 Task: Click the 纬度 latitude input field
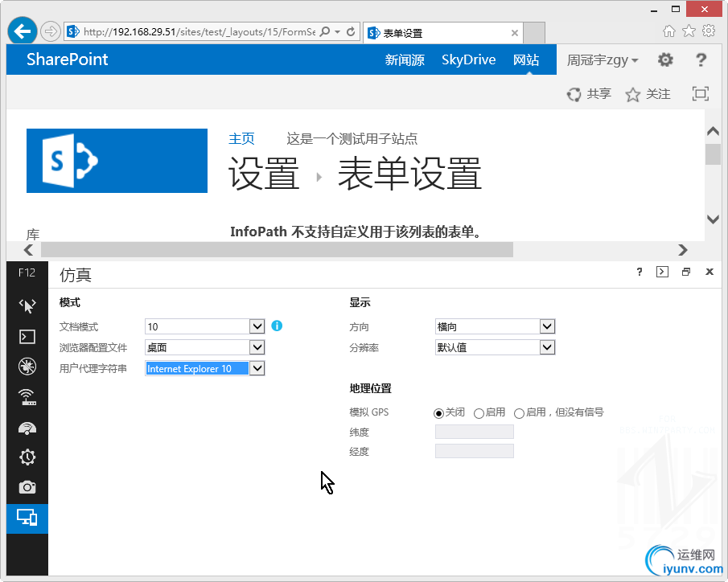[x=475, y=432]
